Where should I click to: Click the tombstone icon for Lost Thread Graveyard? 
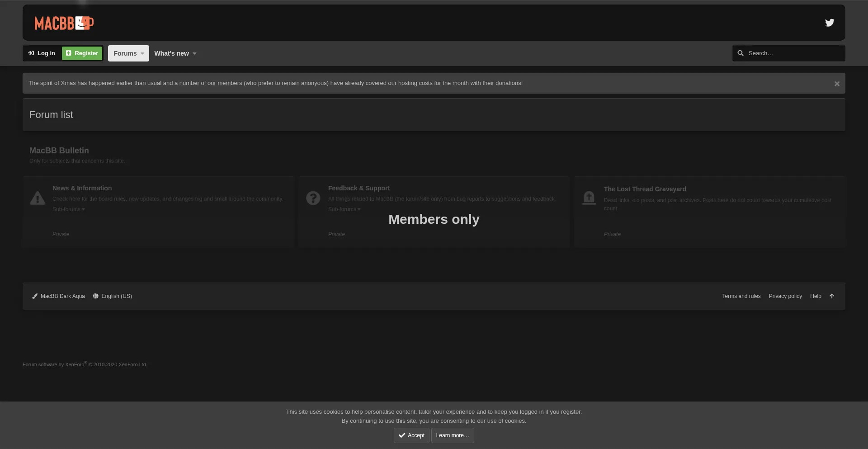(589, 198)
